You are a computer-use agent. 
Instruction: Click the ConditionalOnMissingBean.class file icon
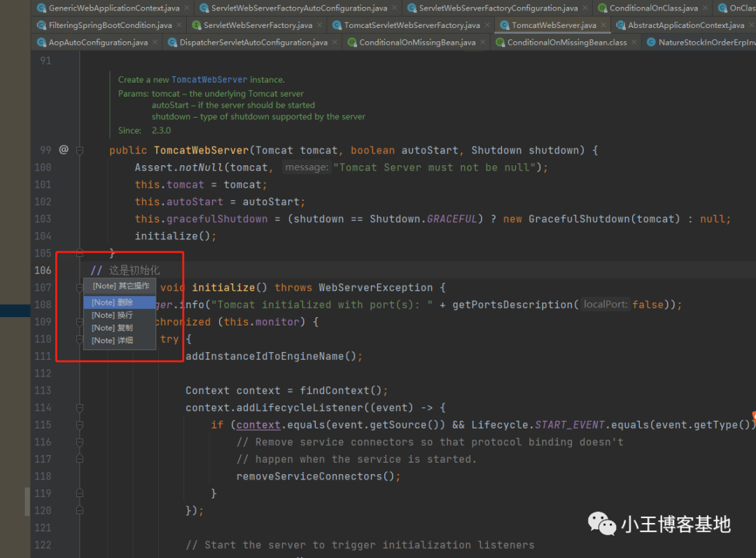click(500, 43)
